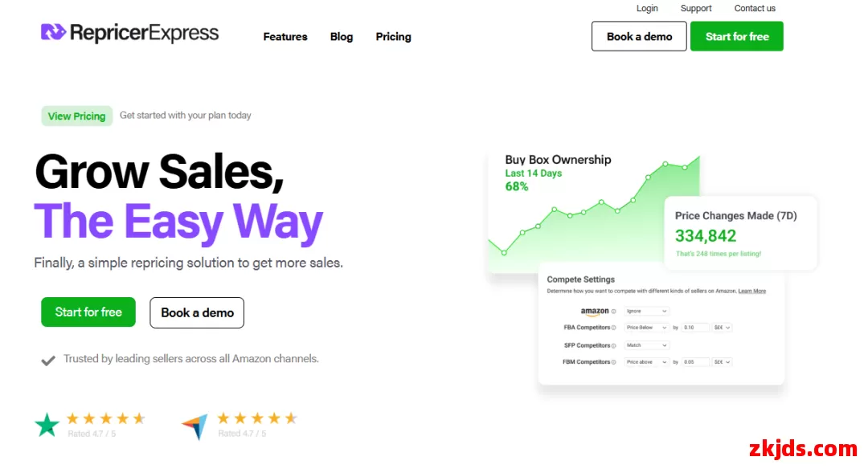The image size is (868, 473).
Task: Click the Learn More link
Action: tap(751, 291)
